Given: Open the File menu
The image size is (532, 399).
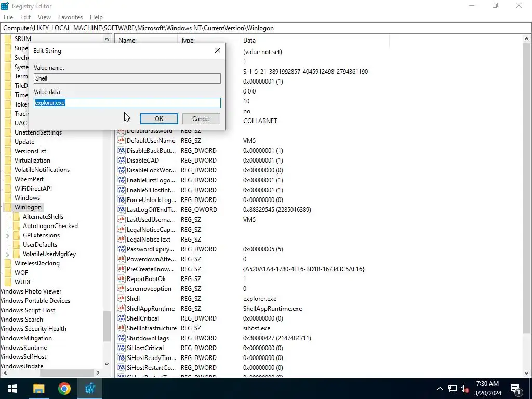Looking at the screenshot, I should 8,17.
